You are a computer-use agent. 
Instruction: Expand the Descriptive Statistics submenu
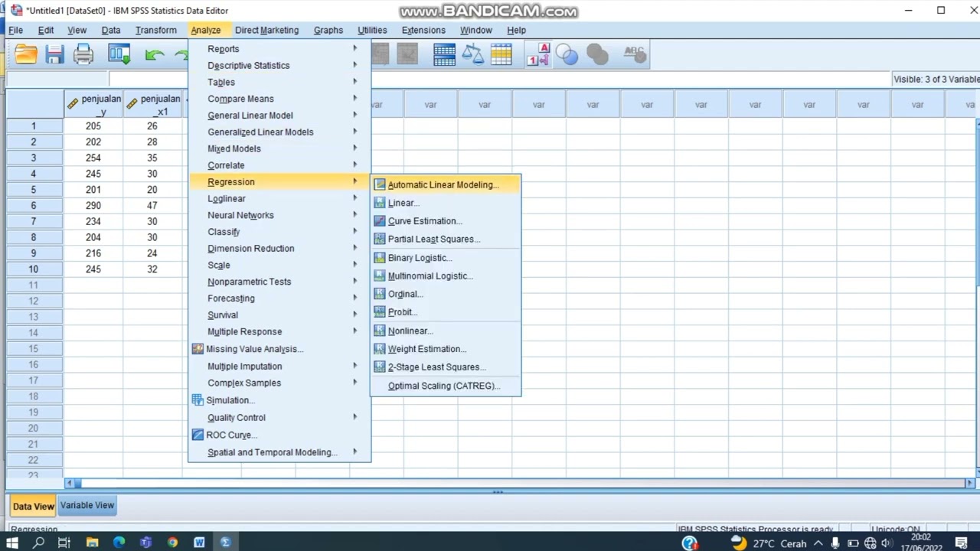click(279, 66)
